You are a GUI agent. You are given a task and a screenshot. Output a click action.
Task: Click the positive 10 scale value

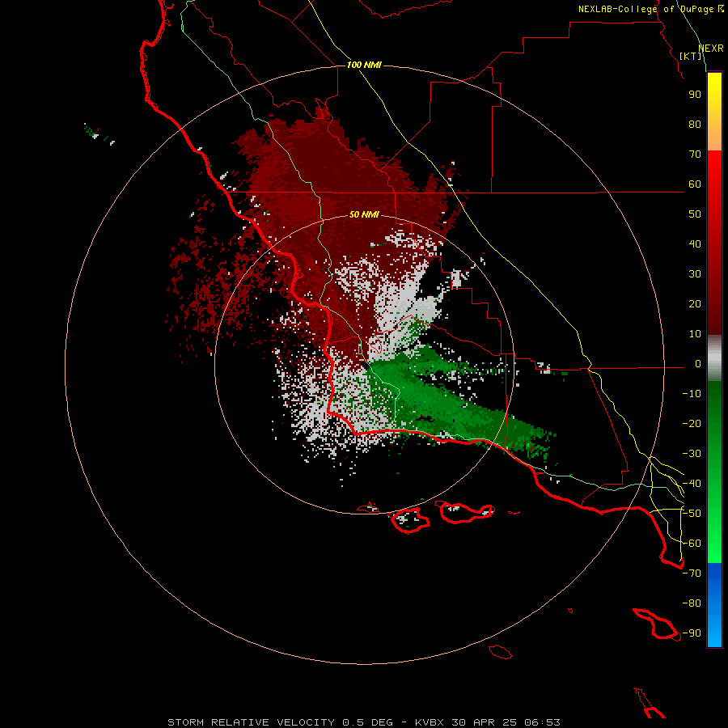[695, 334]
